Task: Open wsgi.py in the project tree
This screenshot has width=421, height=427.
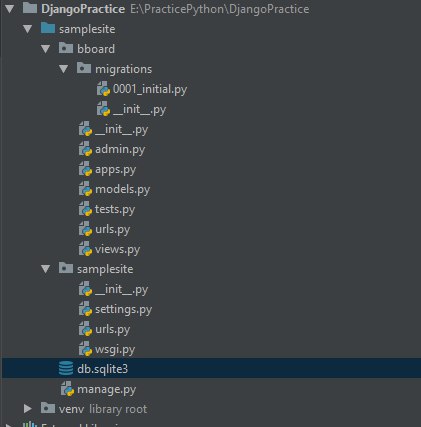Action: [115, 349]
